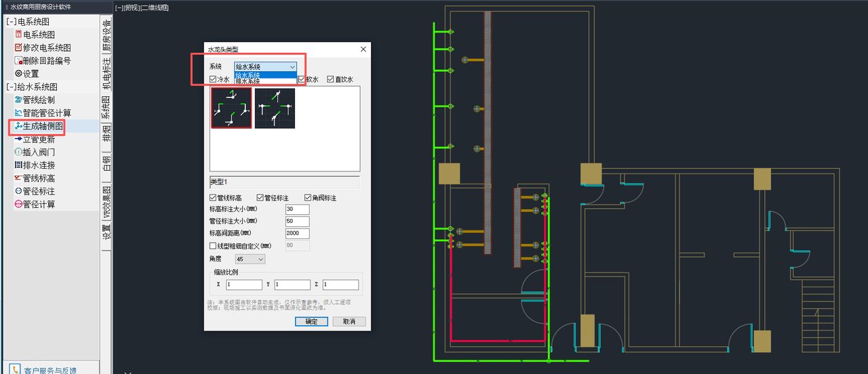Open 客户服务与反馈 link
The height and width of the screenshot is (374, 868).
50,370
